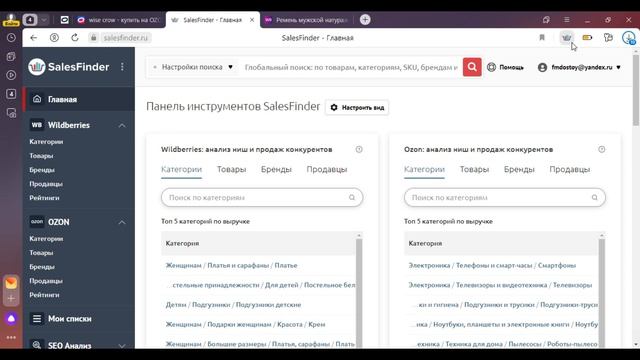Focus the global search input field
Screen dimensions: 640x360
(x=351, y=67)
